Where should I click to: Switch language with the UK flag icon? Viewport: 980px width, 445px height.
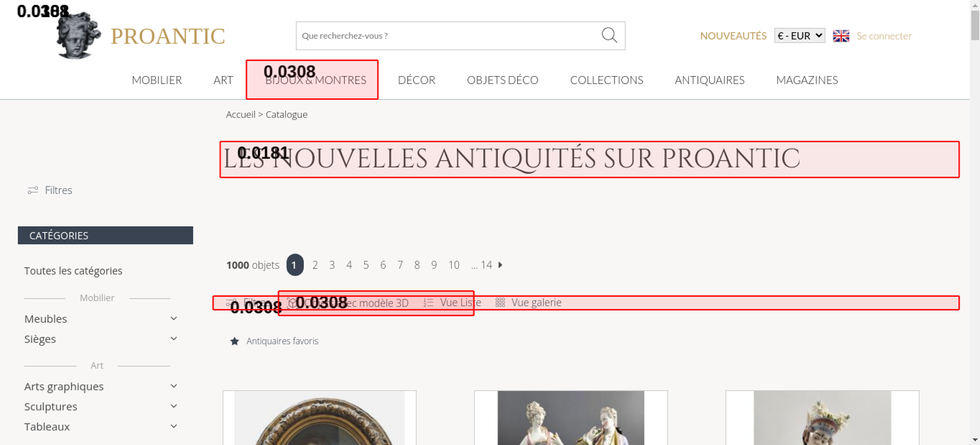[841, 36]
